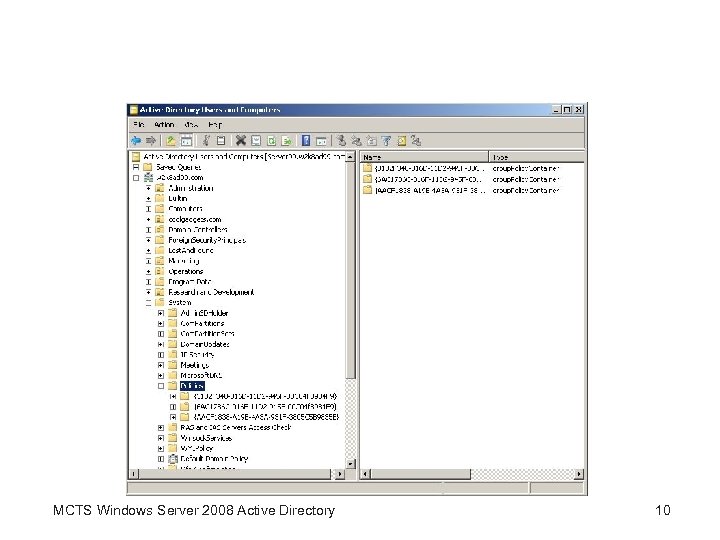Expand the Meetings container
This screenshot has height=540, width=720.
[x=161, y=365]
